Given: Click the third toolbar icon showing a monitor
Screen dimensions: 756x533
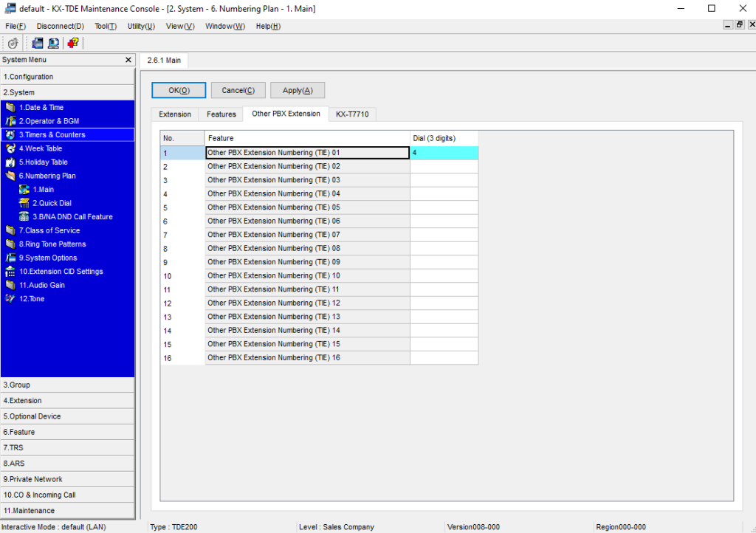Looking at the screenshot, I should coord(53,44).
